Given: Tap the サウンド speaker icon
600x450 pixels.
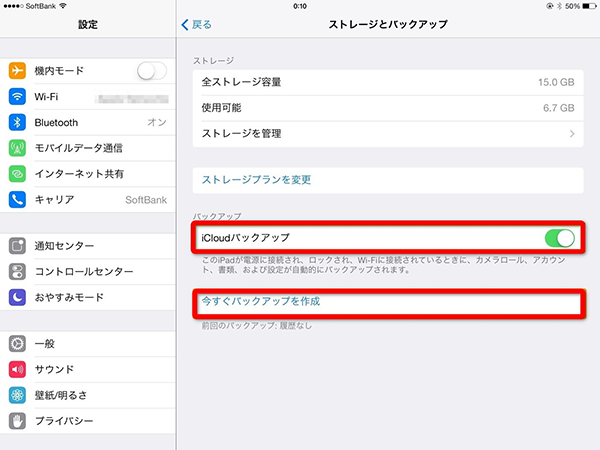Looking at the screenshot, I should 17,369.
